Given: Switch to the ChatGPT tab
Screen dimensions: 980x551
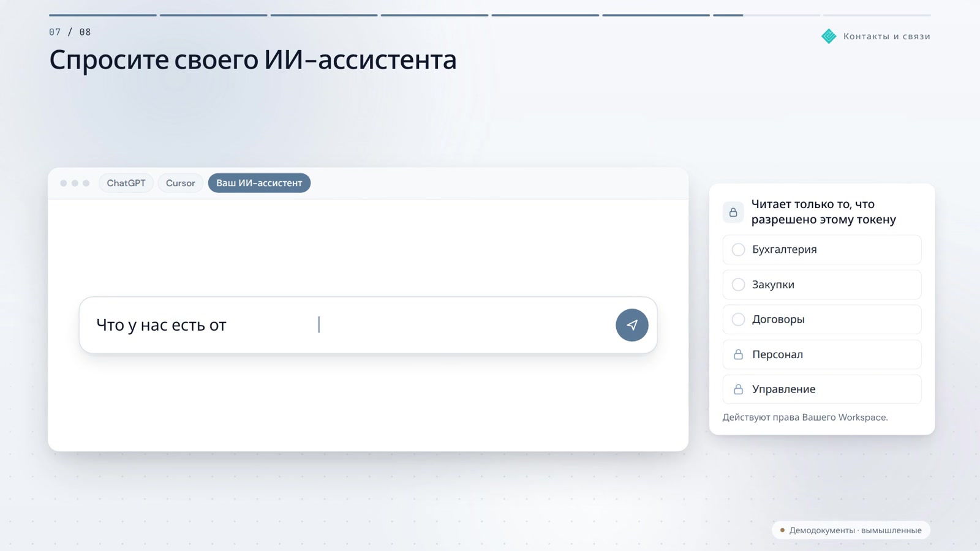Looking at the screenshot, I should (x=126, y=183).
